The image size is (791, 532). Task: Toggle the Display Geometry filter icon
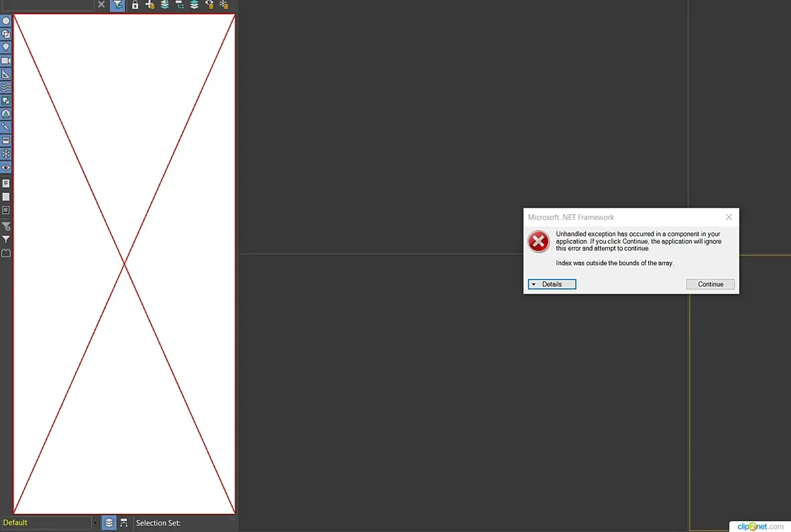pyautogui.click(x=6, y=21)
